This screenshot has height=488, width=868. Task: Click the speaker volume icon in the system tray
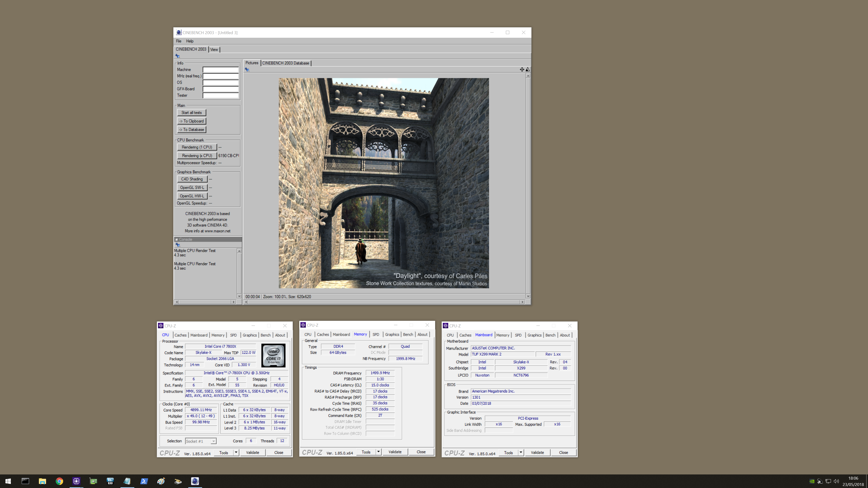836,481
